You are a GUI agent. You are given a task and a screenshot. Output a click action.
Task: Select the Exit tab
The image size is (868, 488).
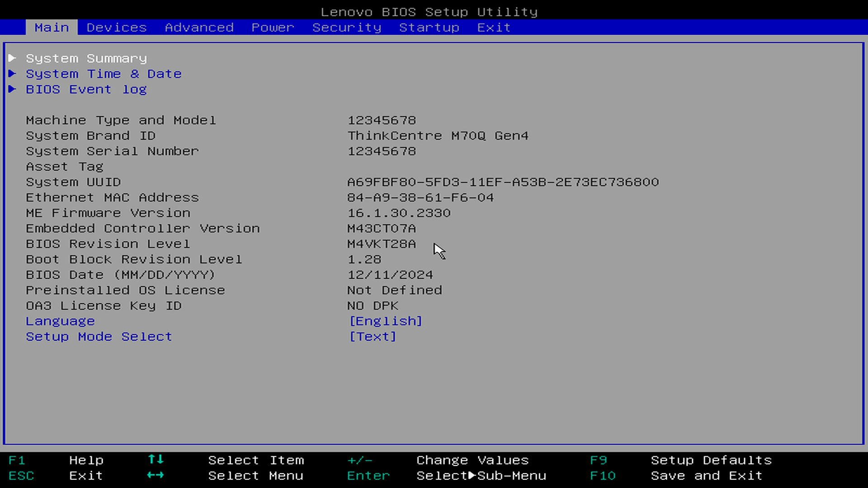click(494, 28)
